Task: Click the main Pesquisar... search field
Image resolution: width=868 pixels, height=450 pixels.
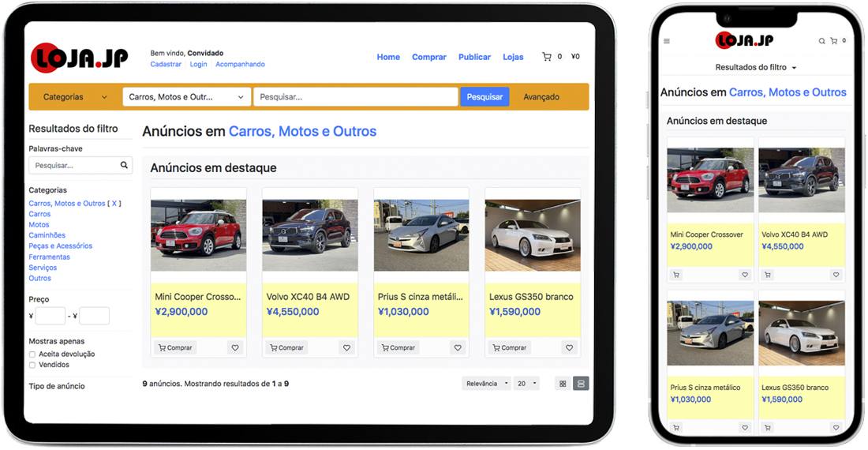Action: pyautogui.click(x=355, y=97)
